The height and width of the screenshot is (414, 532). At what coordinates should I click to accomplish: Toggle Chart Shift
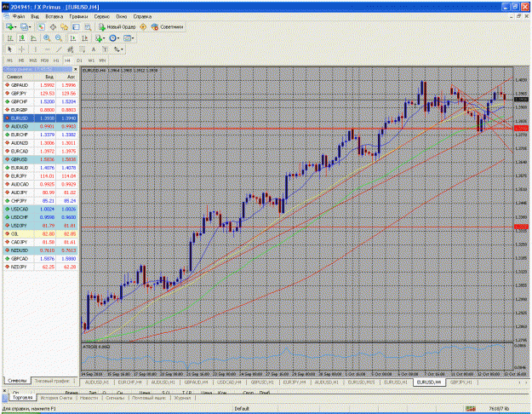pos(84,38)
